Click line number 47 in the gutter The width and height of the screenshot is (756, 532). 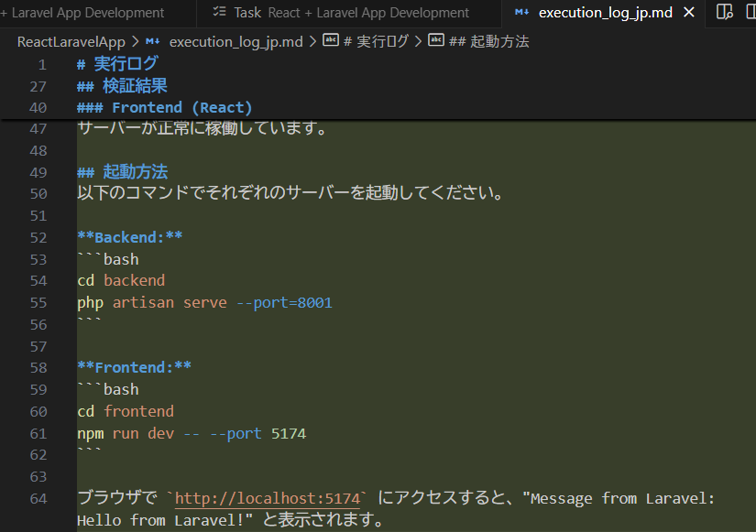pyautogui.click(x=38, y=129)
